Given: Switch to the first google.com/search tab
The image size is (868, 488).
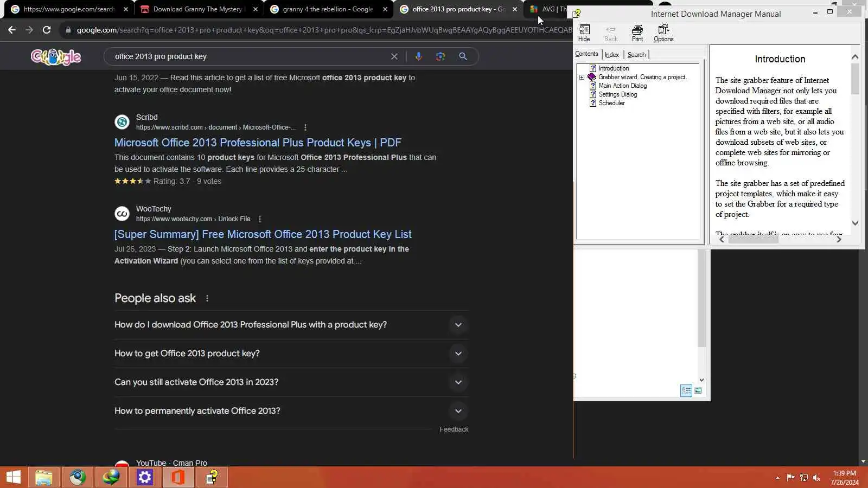Looking at the screenshot, I should point(69,9).
